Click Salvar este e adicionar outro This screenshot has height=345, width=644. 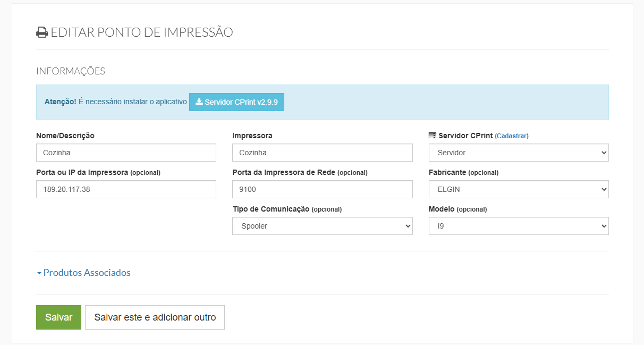[155, 317]
